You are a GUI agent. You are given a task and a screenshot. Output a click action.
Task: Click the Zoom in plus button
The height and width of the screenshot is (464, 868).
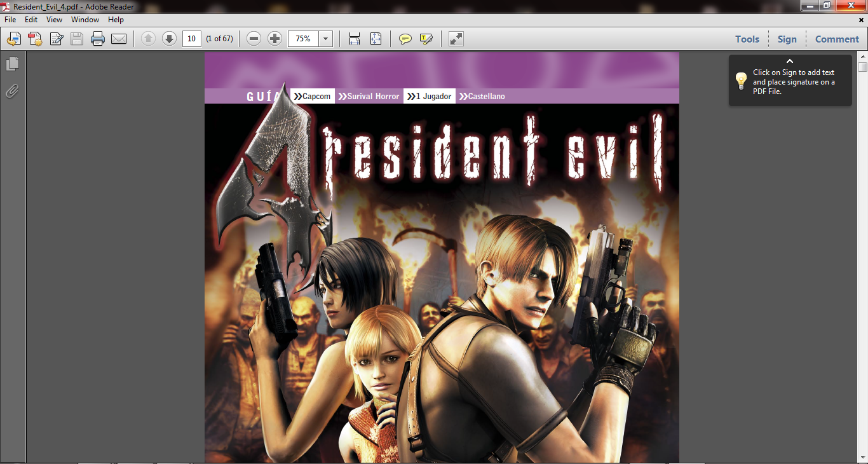click(x=275, y=39)
